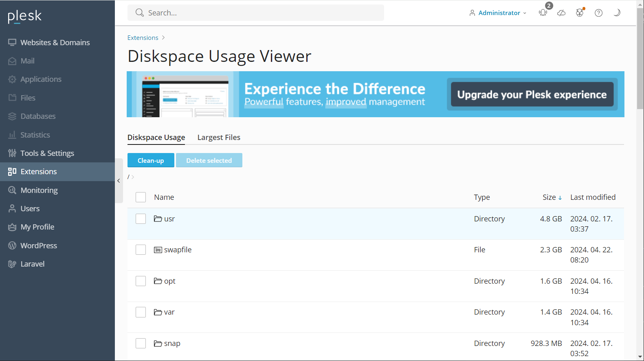This screenshot has height=361, width=644.
Task: Open Websites & Domains menu item
Action: pyautogui.click(x=57, y=42)
